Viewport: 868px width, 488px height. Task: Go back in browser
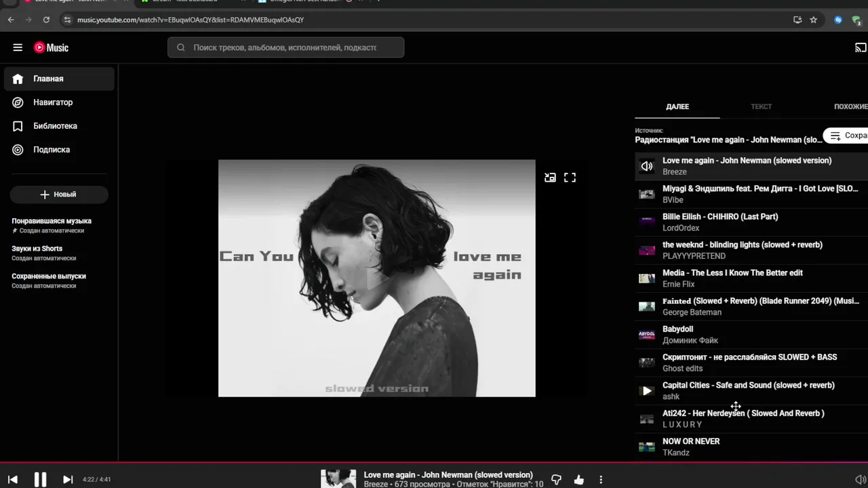tap(11, 20)
